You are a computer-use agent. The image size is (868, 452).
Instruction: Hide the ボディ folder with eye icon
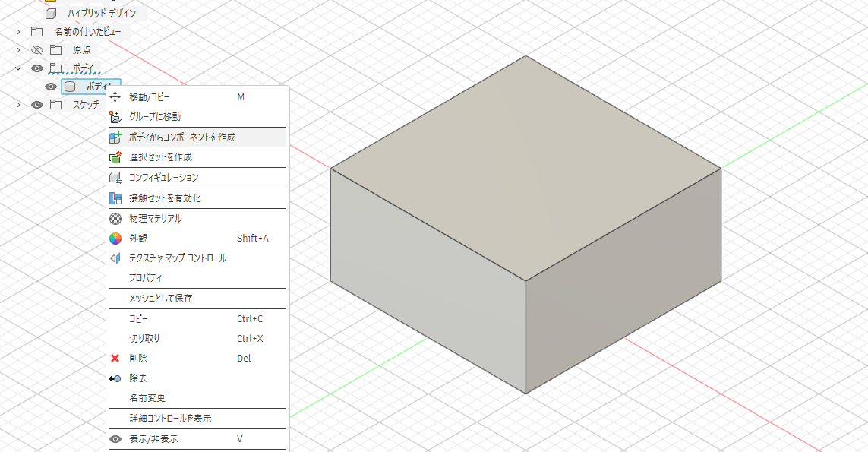(x=36, y=68)
